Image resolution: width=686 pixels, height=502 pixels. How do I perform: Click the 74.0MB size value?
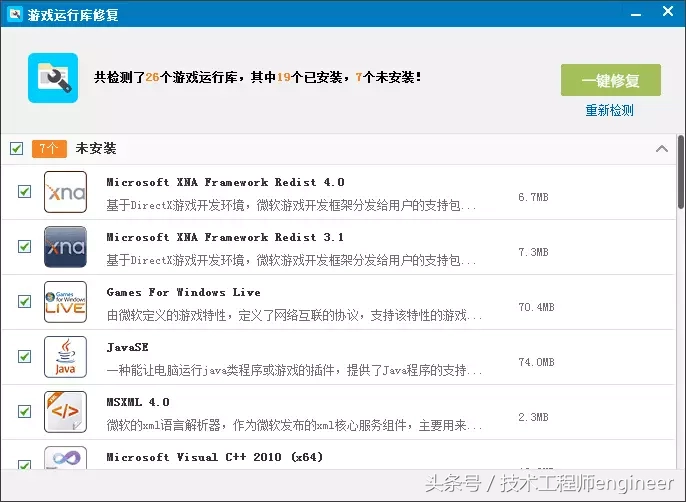[536, 362]
